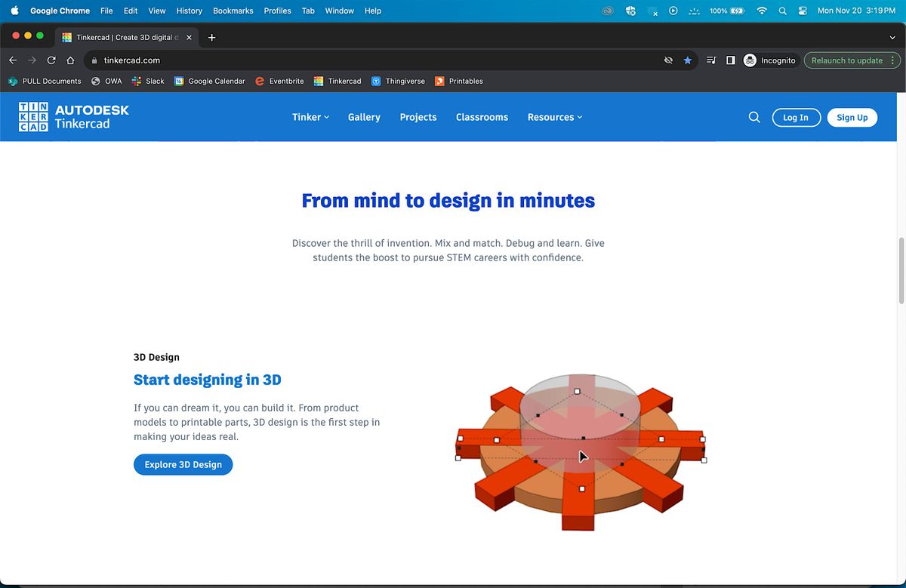Screen dimensions: 906x588
Task: Open the Tinkercad bookmark from bookmarks bar
Action: (x=337, y=81)
